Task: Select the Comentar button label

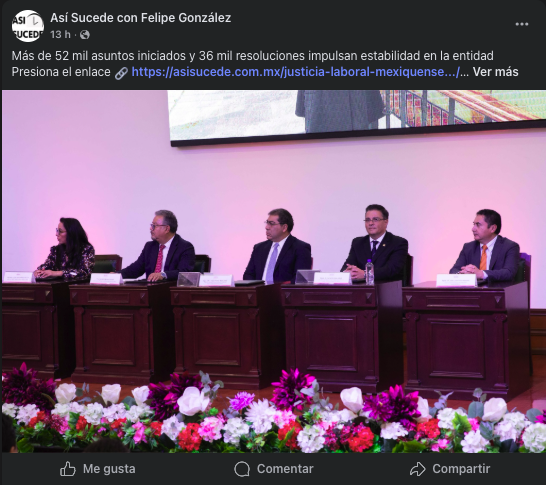Action: pos(285,469)
